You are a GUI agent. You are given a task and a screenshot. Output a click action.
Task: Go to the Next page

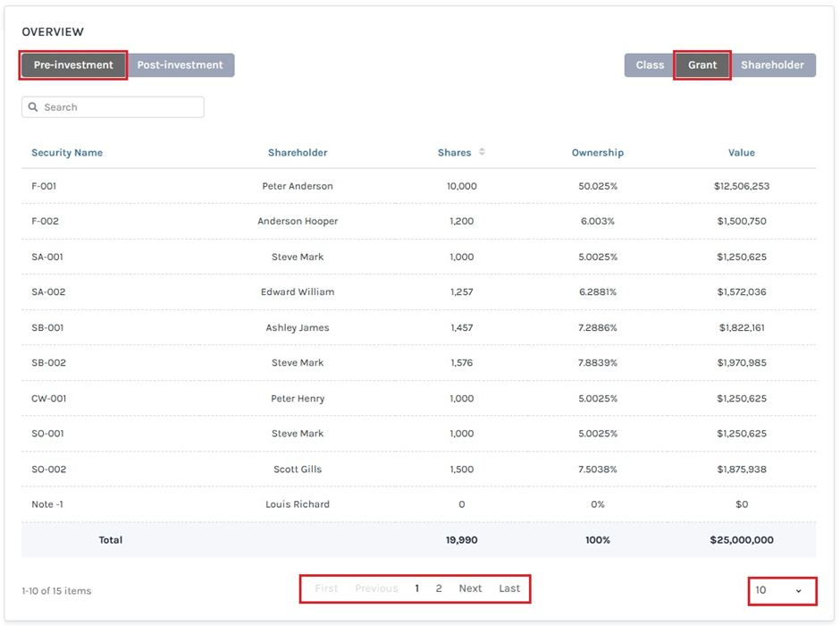pyautogui.click(x=470, y=588)
